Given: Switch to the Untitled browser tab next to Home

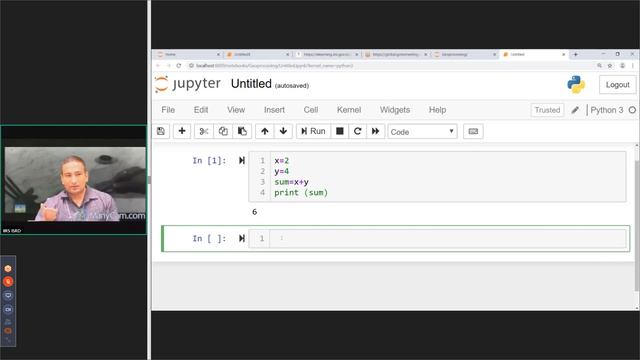Looking at the screenshot, I should [x=258, y=54].
